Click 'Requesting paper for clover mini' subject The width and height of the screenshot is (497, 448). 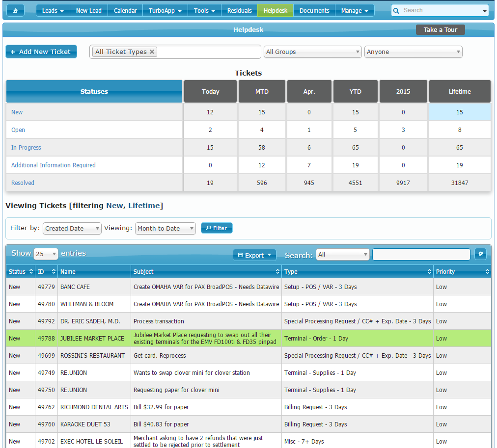pyautogui.click(x=176, y=390)
